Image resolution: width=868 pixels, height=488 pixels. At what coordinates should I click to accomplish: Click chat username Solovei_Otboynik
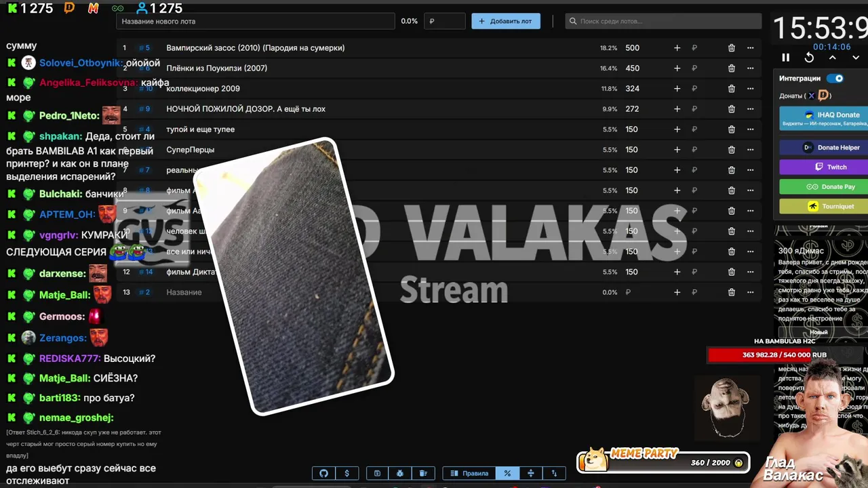(x=81, y=63)
